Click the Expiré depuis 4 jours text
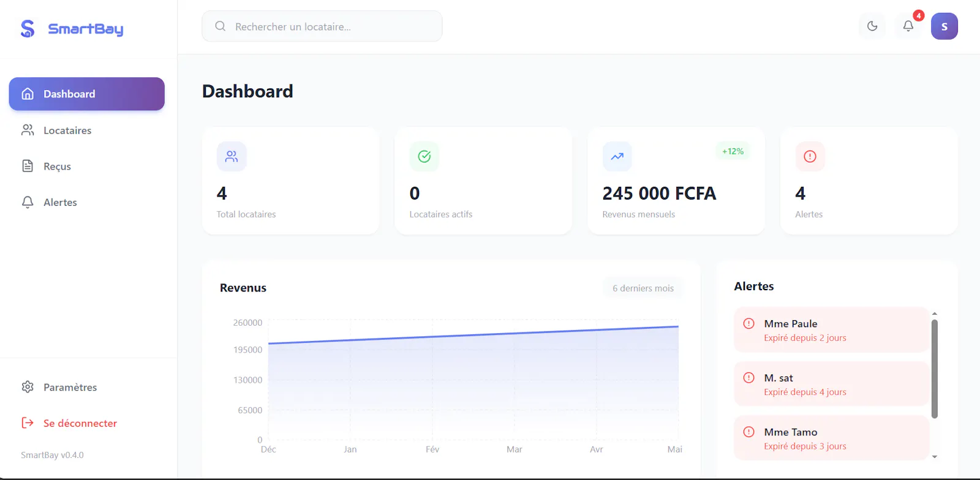The width and height of the screenshot is (980, 480). coord(805,392)
